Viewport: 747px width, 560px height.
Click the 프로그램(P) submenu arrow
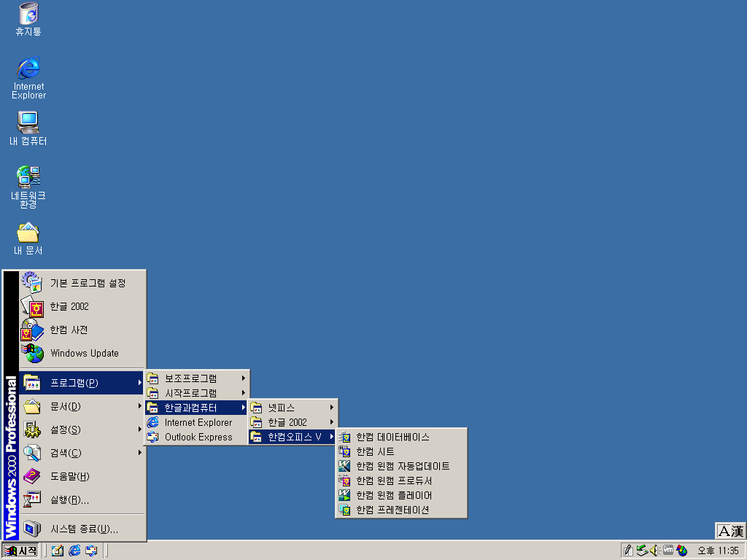(x=139, y=383)
